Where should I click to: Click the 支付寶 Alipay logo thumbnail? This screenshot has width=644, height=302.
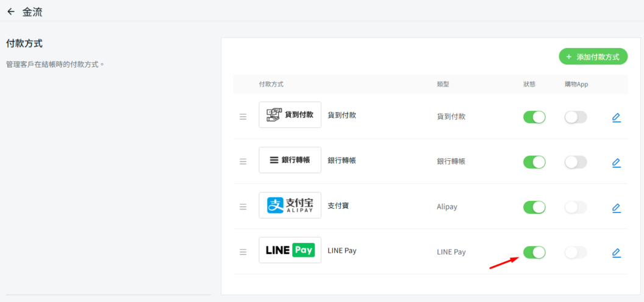290,205
